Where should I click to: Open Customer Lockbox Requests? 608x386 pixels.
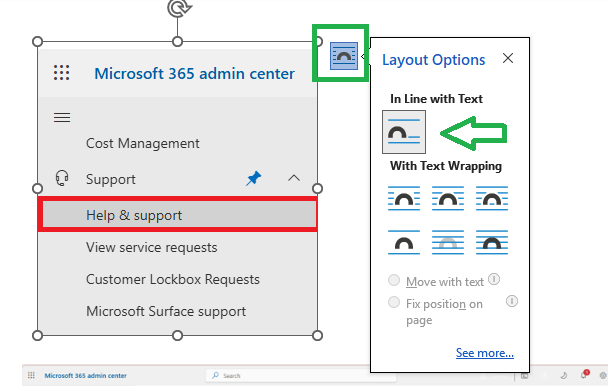coord(173,279)
